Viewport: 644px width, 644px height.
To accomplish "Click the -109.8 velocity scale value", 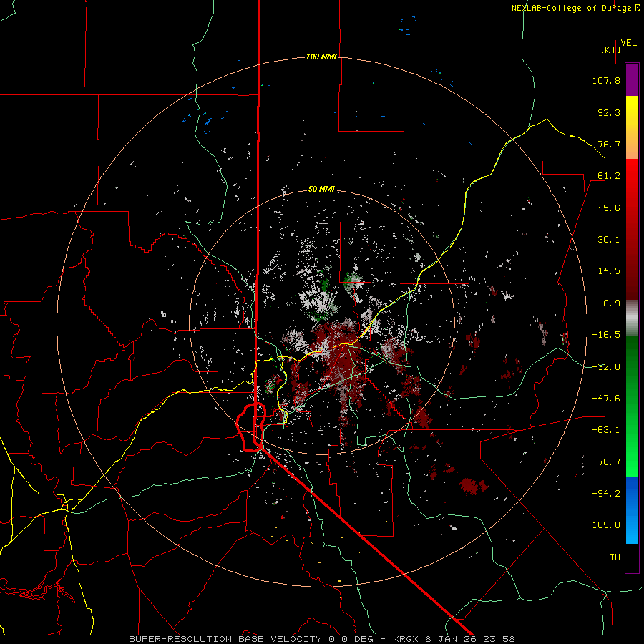I will 603,525.
